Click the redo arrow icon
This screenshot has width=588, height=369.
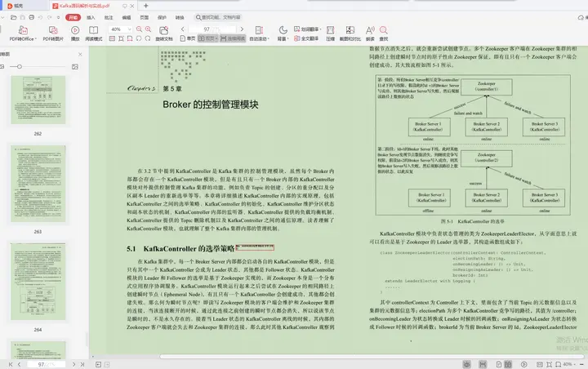click(x=49, y=17)
